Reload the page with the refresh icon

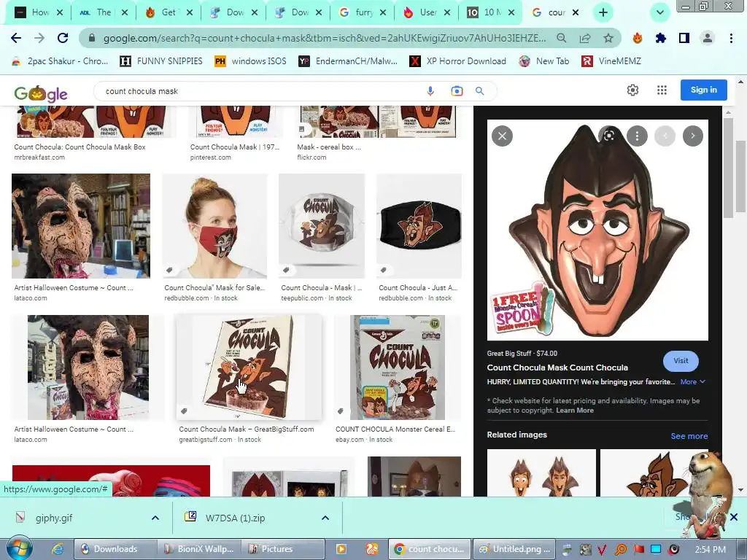63,38
